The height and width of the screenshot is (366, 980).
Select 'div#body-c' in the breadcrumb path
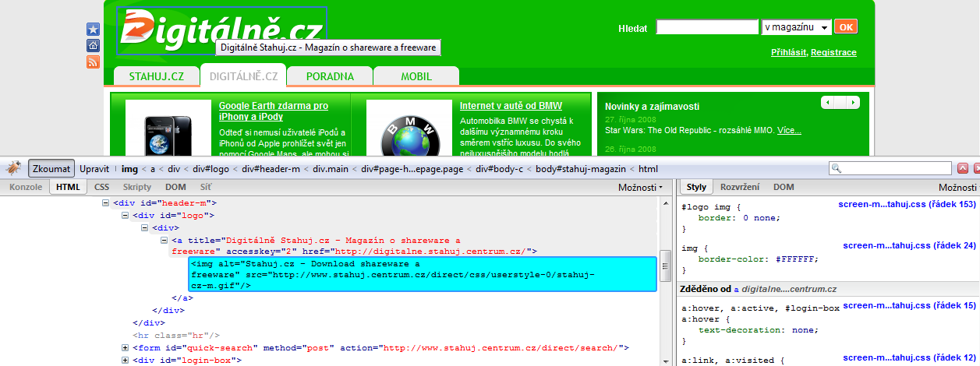click(501, 168)
